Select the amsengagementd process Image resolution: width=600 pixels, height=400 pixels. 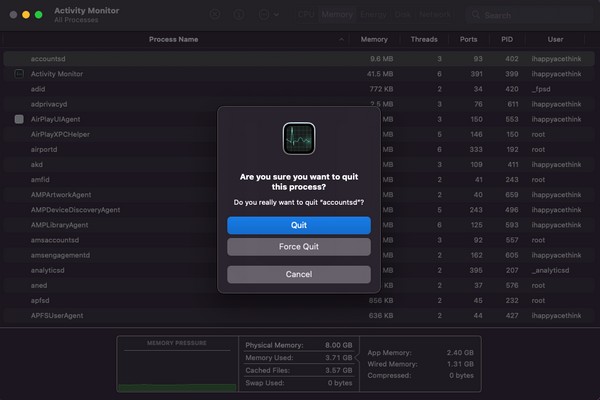click(60, 255)
